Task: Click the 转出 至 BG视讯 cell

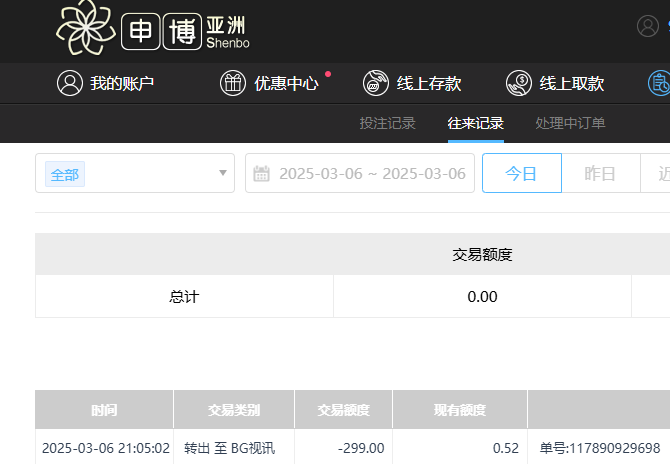Action: [229, 448]
